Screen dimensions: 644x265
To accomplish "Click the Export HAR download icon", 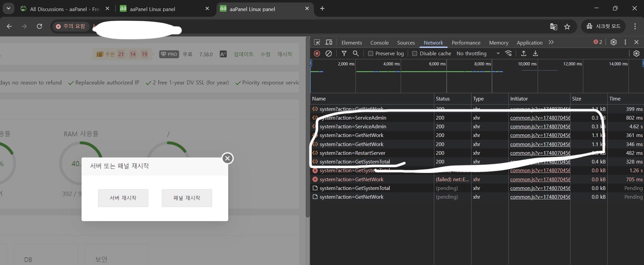I will 536,53.
